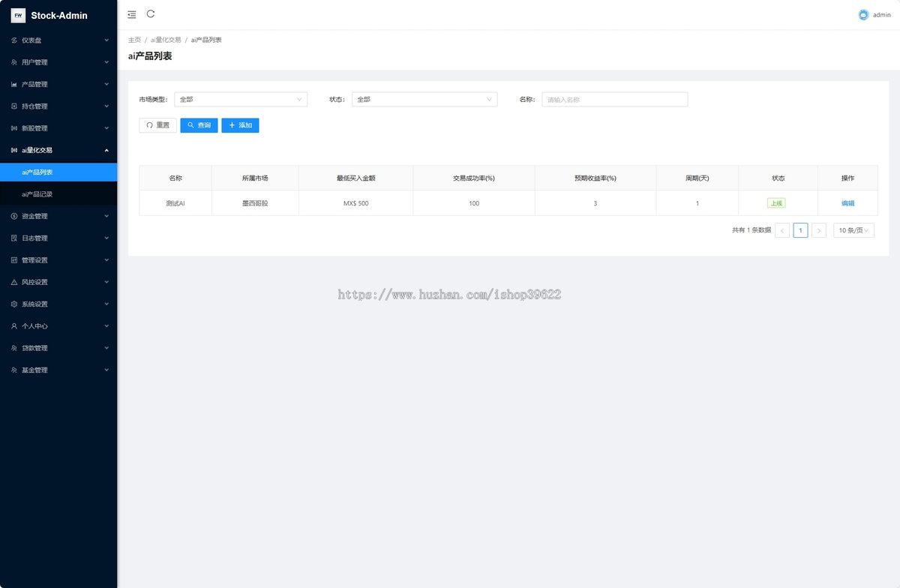This screenshot has height=588, width=900.
Task: Open 资金管理 sidebar menu
Action: pyautogui.click(x=58, y=216)
